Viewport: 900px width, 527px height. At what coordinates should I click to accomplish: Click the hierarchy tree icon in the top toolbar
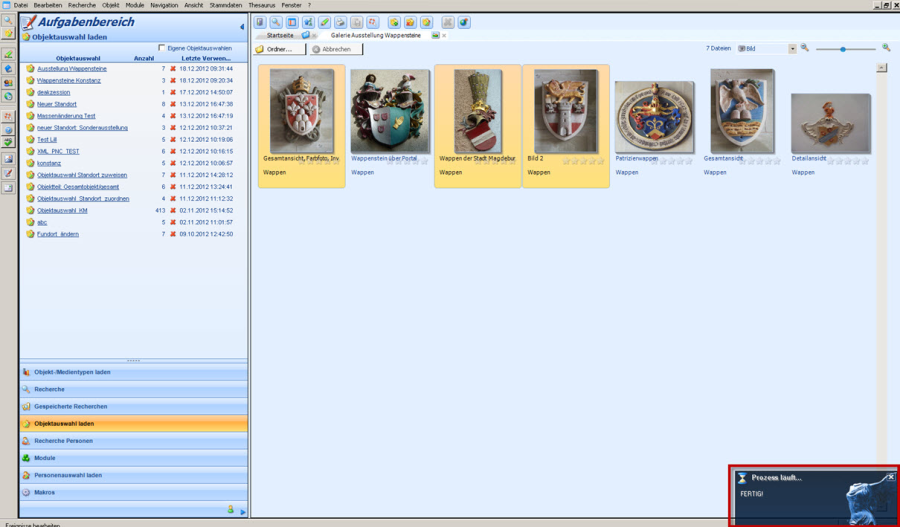(308, 22)
